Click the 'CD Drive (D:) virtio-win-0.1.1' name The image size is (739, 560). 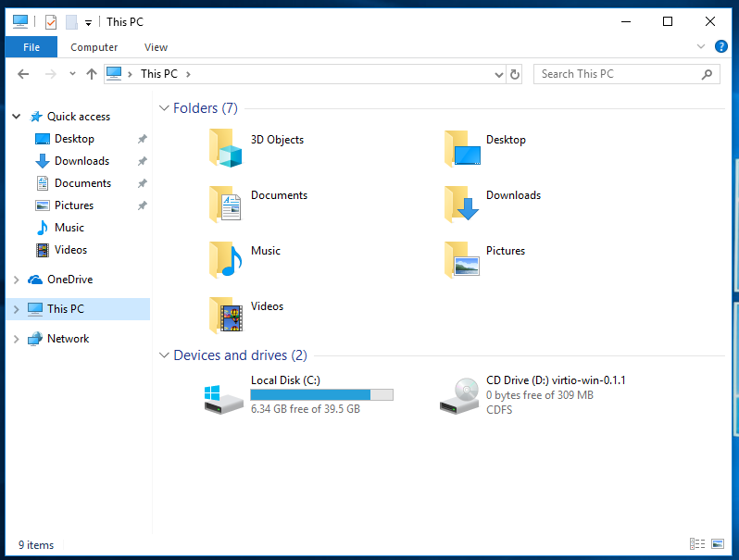[x=556, y=380]
